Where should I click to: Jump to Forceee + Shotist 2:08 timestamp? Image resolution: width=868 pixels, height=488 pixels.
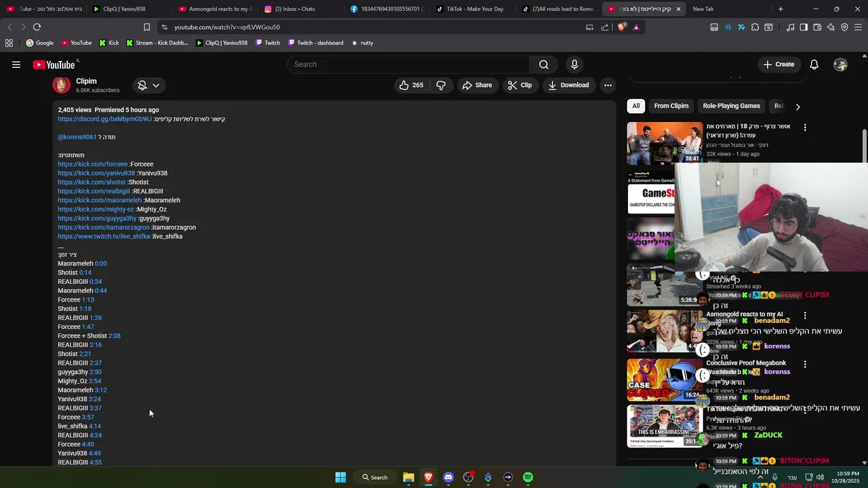point(115,335)
